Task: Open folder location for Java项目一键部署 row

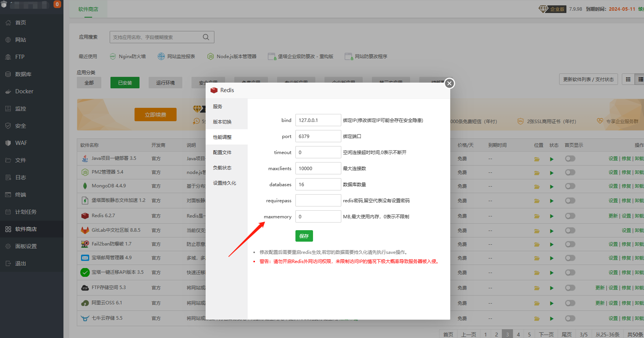Action: click(537, 159)
